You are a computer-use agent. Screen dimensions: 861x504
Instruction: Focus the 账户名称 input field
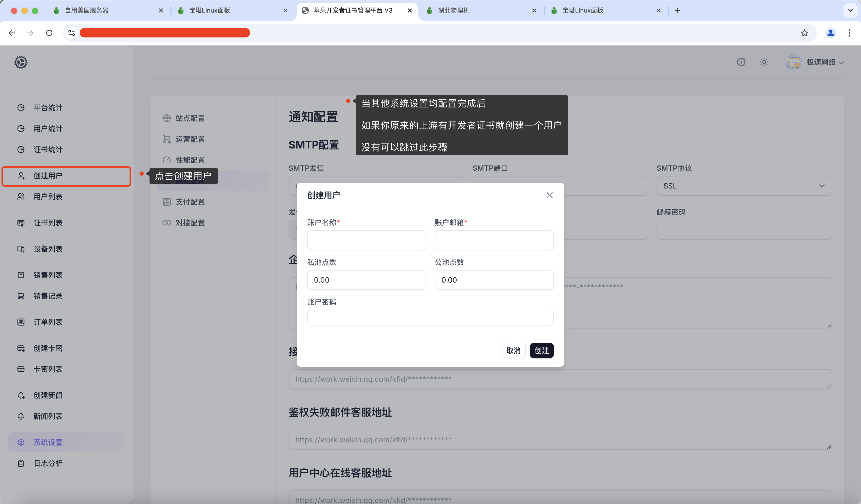(x=367, y=240)
